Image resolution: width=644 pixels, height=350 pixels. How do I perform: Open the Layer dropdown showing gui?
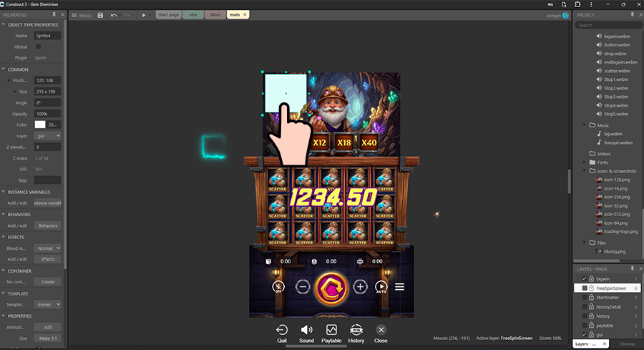[x=47, y=135]
